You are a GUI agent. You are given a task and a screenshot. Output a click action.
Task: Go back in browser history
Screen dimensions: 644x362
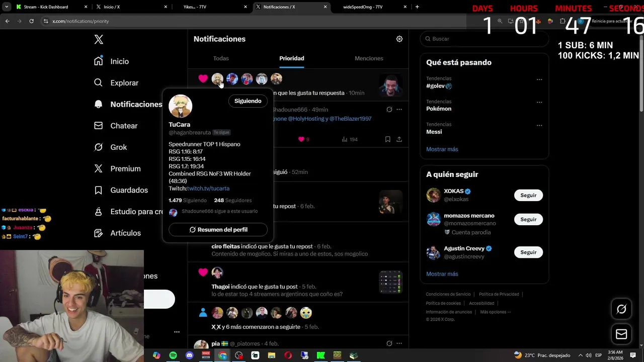click(x=7, y=21)
